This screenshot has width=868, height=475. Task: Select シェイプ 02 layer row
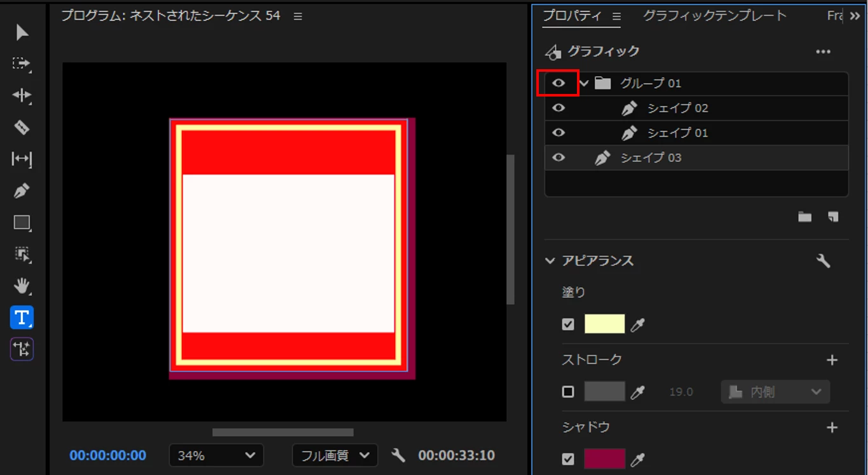tap(696, 108)
